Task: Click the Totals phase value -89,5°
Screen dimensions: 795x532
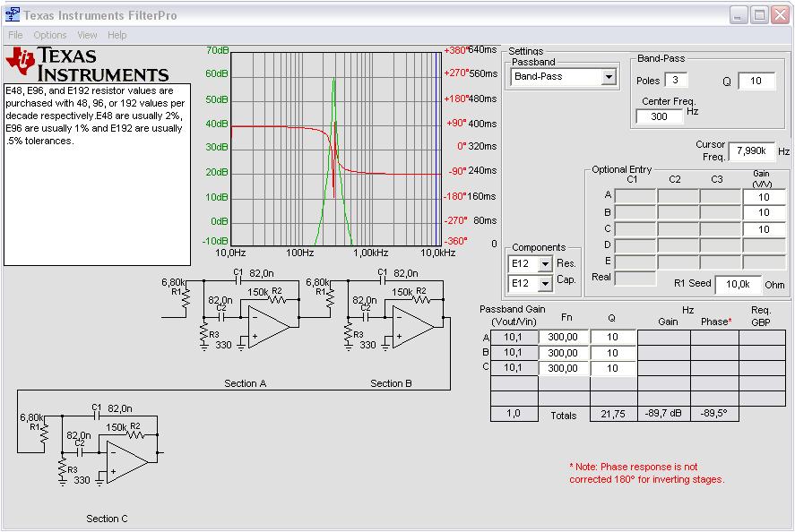Action: (713, 414)
